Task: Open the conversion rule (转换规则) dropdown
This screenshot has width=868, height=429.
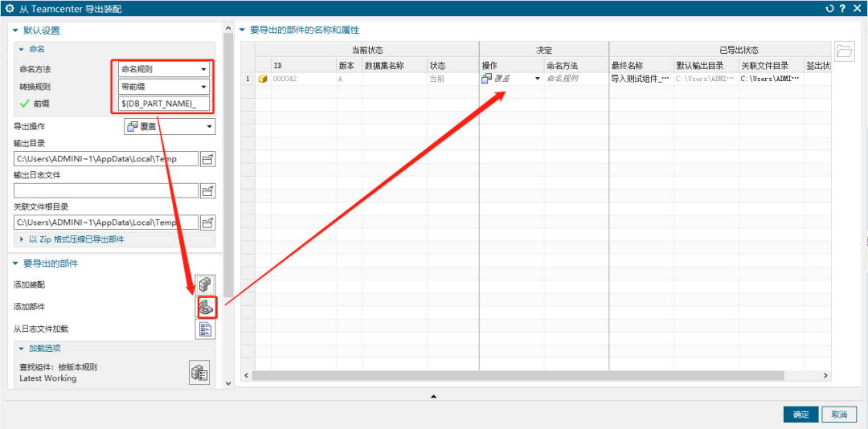Action: pyautogui.click(x=165, y=86)
